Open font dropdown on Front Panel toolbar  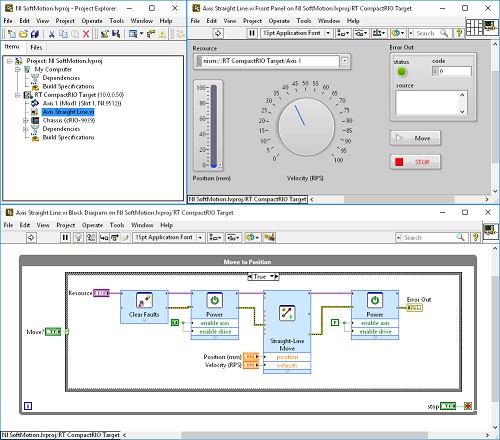[328, 33]
